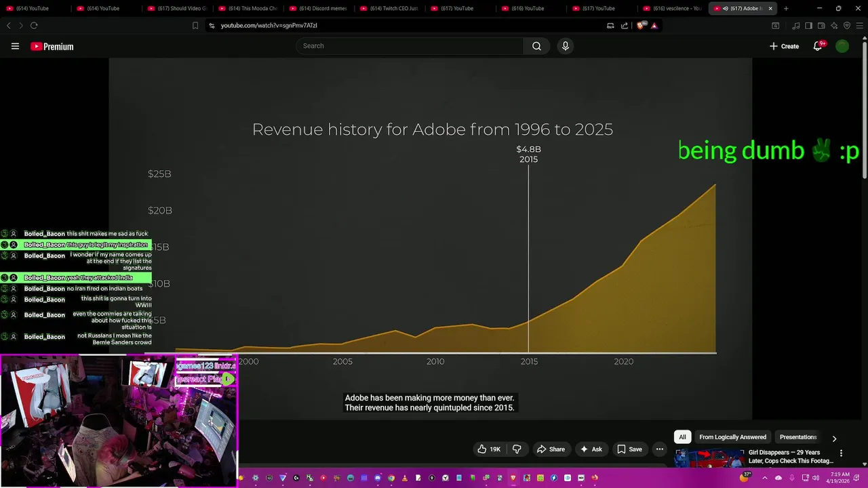Open options for Girl Disappears video
Viewport: 868px width, 488px height.
pyautogui.click(x=841, y=453)
